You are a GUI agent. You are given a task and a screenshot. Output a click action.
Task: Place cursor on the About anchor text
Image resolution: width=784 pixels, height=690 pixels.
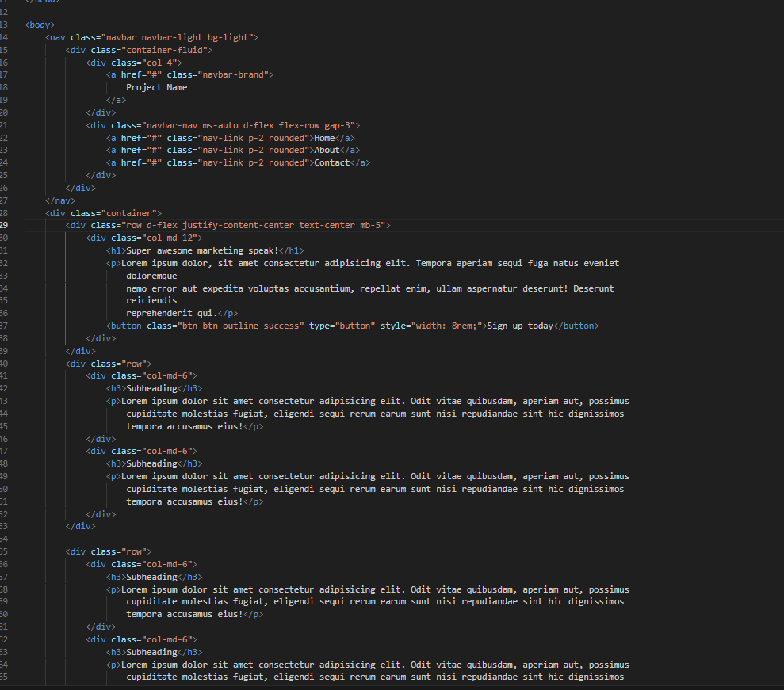coord(327,150)
